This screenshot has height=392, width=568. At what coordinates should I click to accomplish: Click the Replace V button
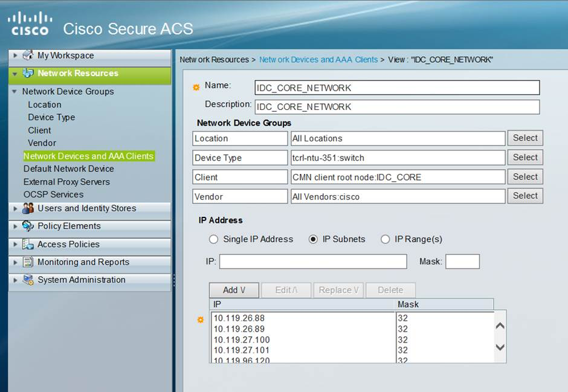[x=339, y=291]
